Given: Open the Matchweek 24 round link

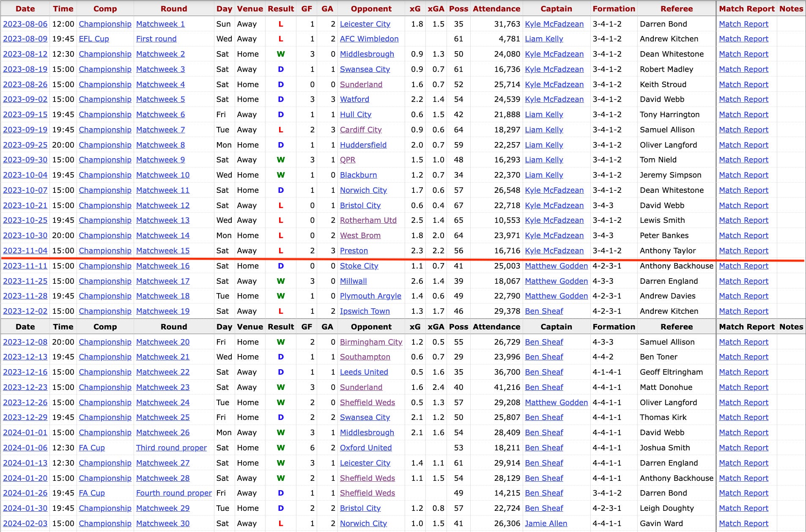Looking at the screenshot, I should [163, 403].
